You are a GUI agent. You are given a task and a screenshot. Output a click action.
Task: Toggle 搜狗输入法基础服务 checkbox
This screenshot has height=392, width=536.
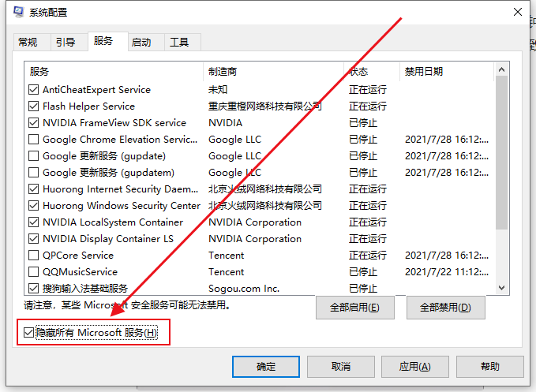(x=33, y=289)
